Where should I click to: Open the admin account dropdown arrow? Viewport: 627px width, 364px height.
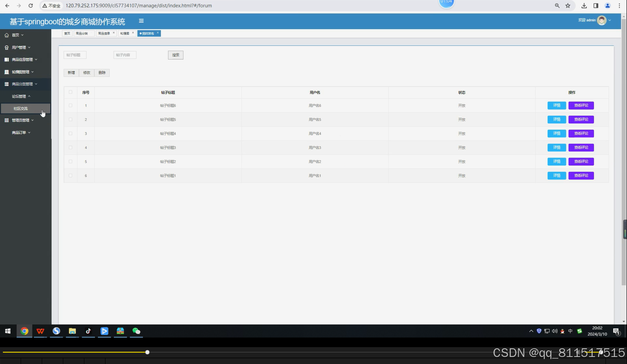610,20
